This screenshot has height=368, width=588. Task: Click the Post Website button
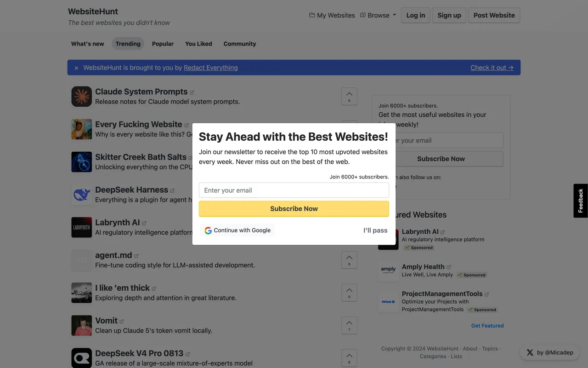pos(494,15)
